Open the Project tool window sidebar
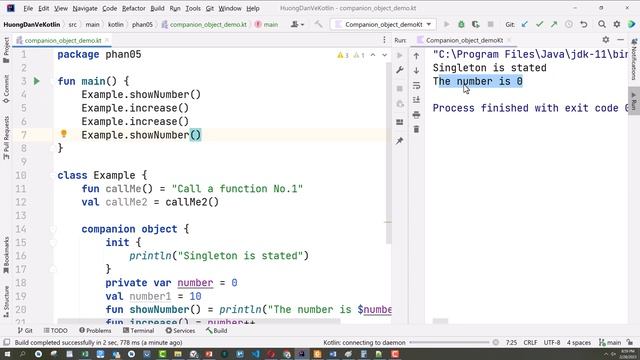Screen dimensions: 640x360 [x=6, y=50]
